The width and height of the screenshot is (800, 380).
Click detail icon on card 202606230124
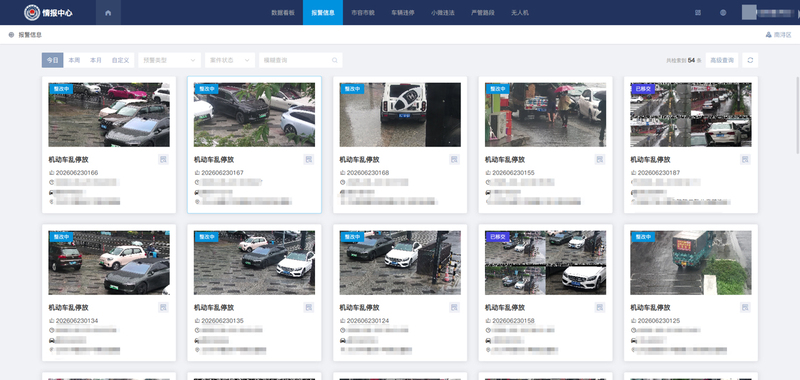(x=454, y=308)
